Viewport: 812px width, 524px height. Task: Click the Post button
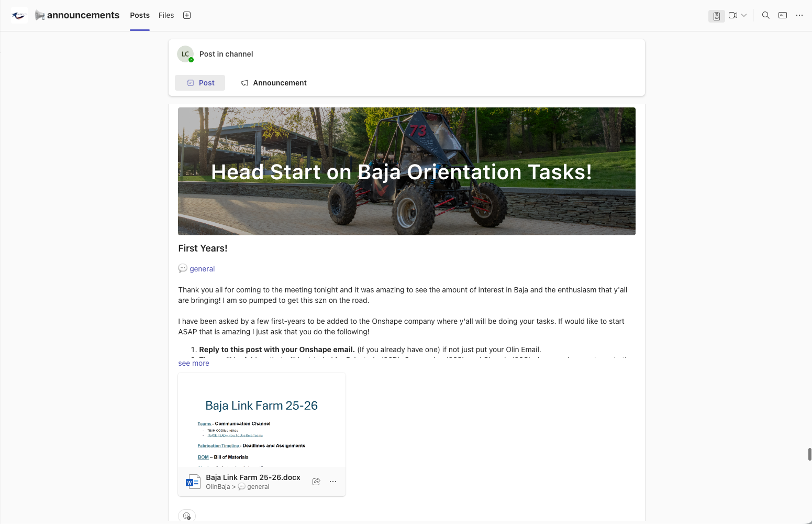pyautogui.click(x=199, y=82)
